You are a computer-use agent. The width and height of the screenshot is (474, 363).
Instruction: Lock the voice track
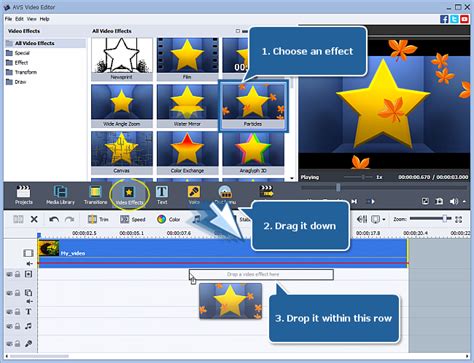[x=17, y=343]
